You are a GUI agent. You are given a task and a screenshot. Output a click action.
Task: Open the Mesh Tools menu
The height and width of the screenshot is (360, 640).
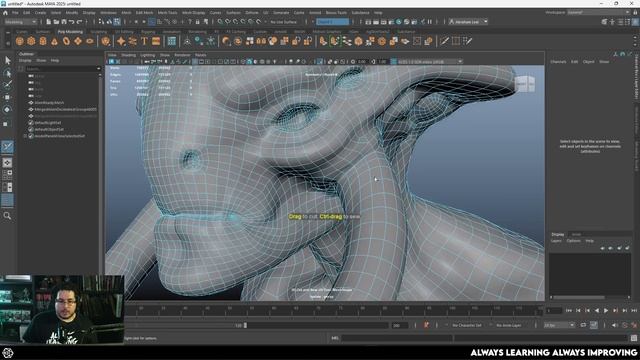(x=167, y=13)
